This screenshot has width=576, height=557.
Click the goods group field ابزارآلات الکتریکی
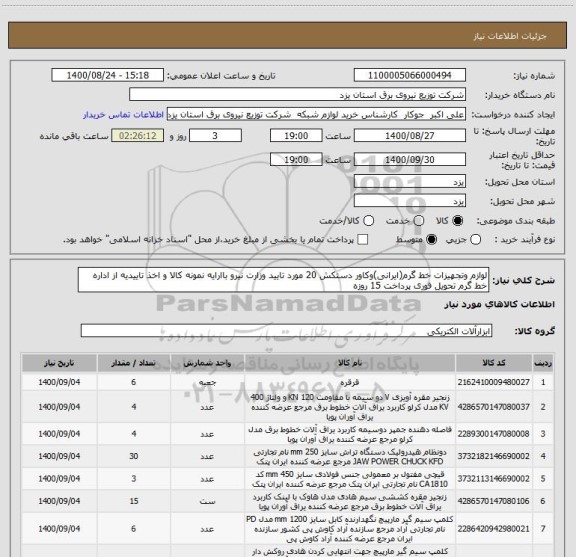[x=286, y=331]
